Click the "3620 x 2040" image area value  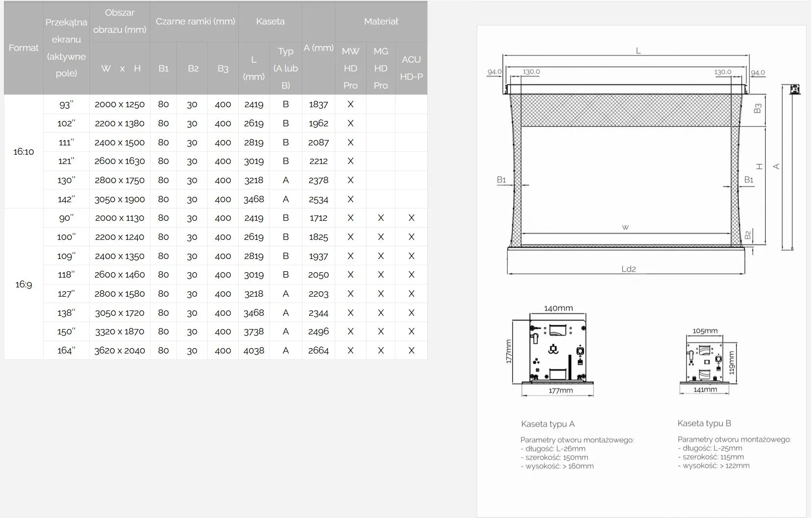tap(120, 351)
